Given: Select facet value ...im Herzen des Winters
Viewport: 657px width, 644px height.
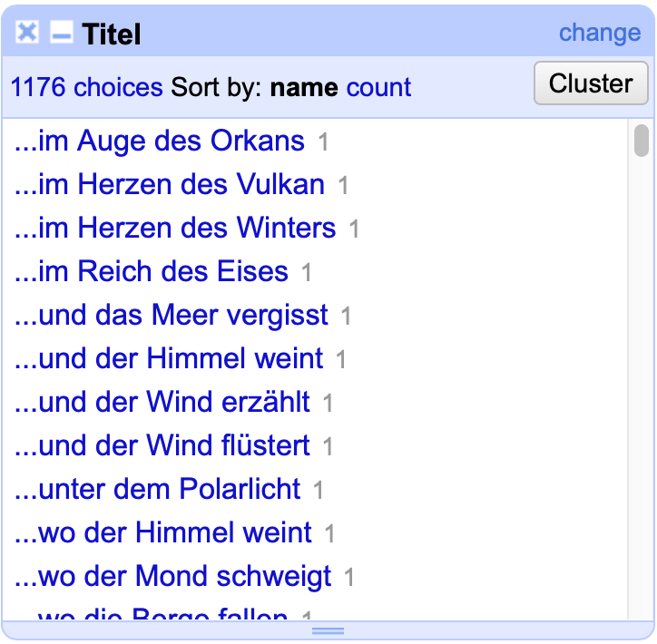Looking at the screenshot, I should [x=175, y=228].
